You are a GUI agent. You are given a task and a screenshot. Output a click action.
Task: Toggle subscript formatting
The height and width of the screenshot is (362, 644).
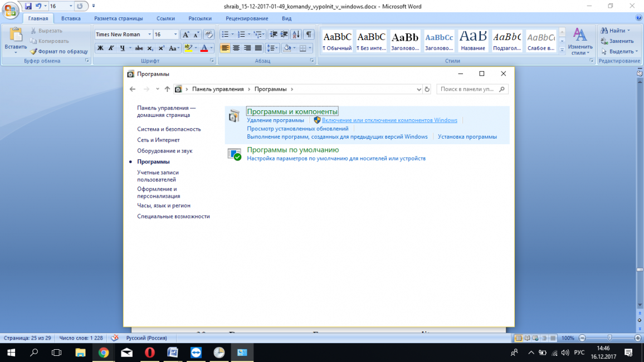click(150, 48)
